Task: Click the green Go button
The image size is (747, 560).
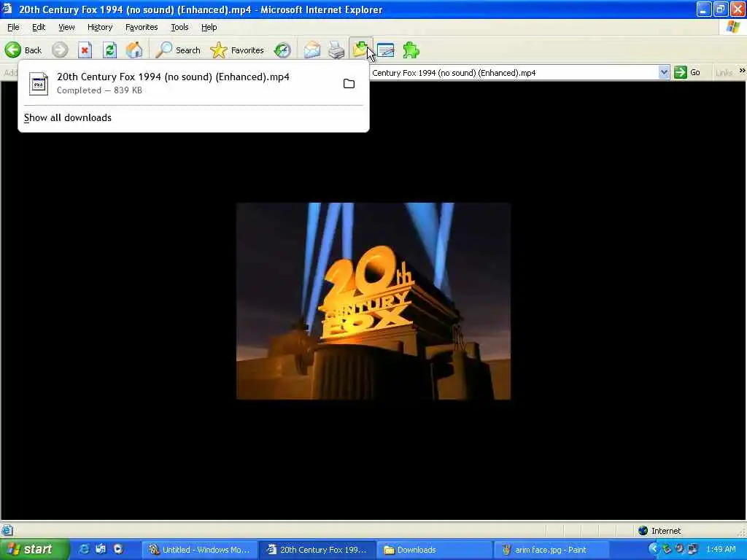Action: coord(687,72)
